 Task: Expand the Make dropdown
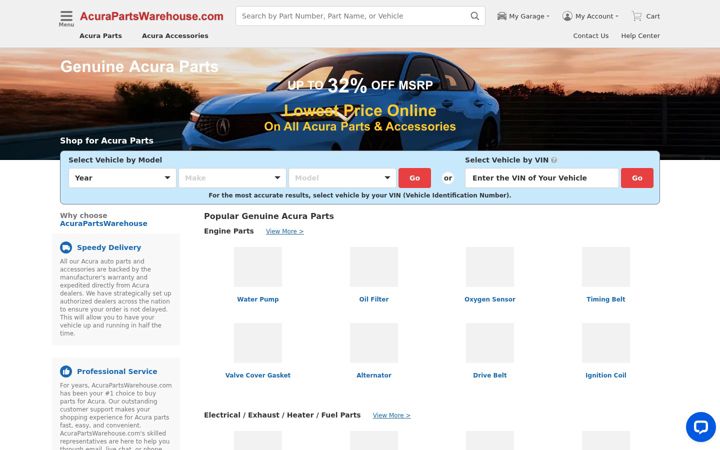232,178
